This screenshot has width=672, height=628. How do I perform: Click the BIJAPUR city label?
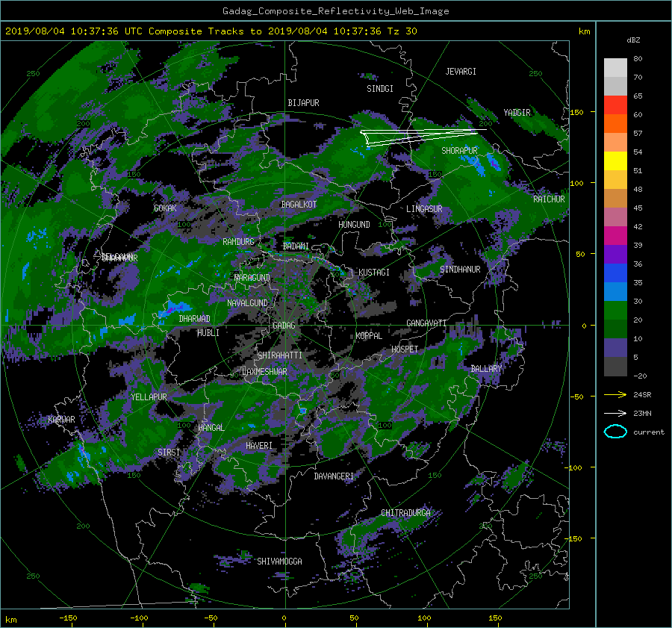303,103
